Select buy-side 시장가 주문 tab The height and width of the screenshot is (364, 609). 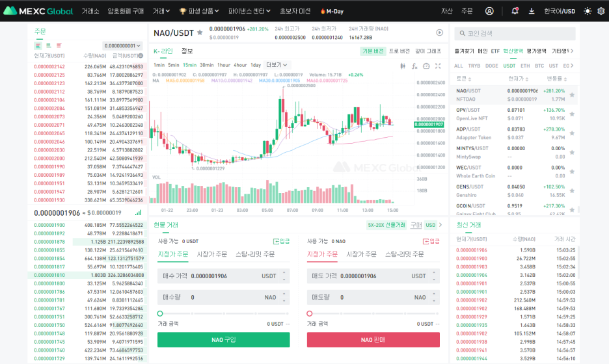click(x=211, y=254)
